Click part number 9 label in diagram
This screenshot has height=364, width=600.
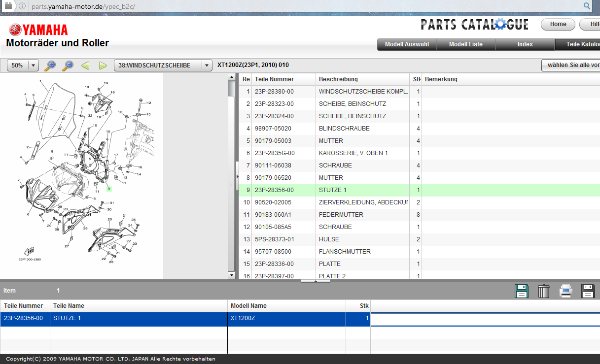(x=109, y=189)
